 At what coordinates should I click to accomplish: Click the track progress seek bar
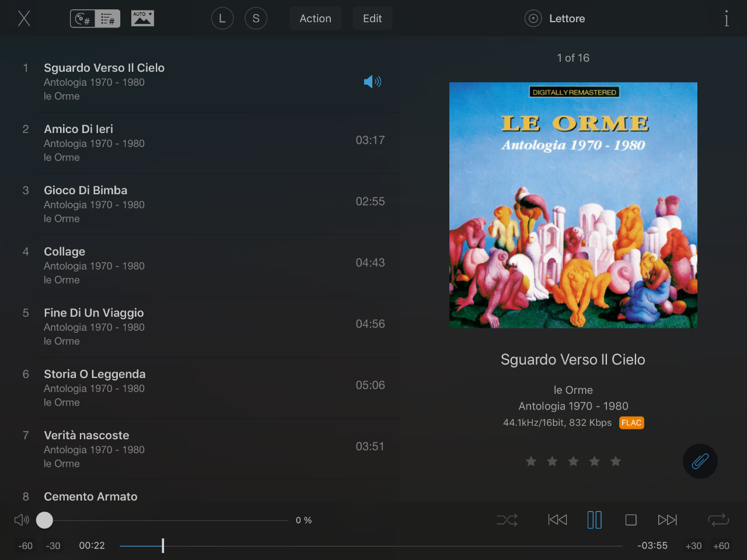(371, 546)
